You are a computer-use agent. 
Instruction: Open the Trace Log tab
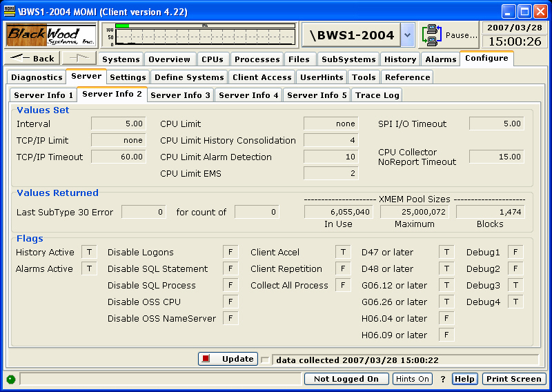click(377, 95)
